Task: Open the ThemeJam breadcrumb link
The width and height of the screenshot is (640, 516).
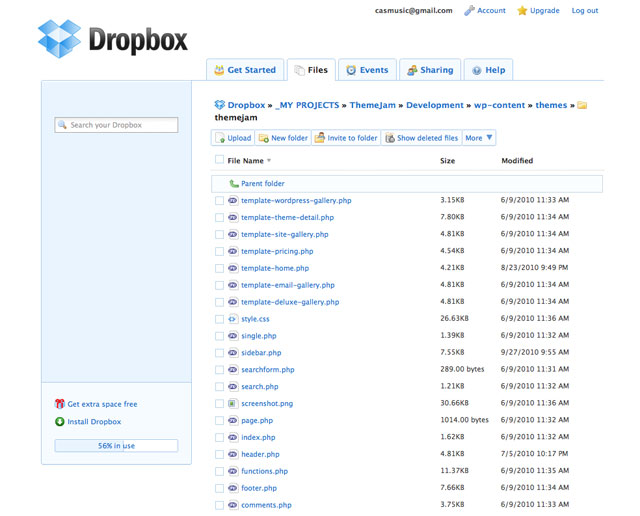Action: [373, 105]
